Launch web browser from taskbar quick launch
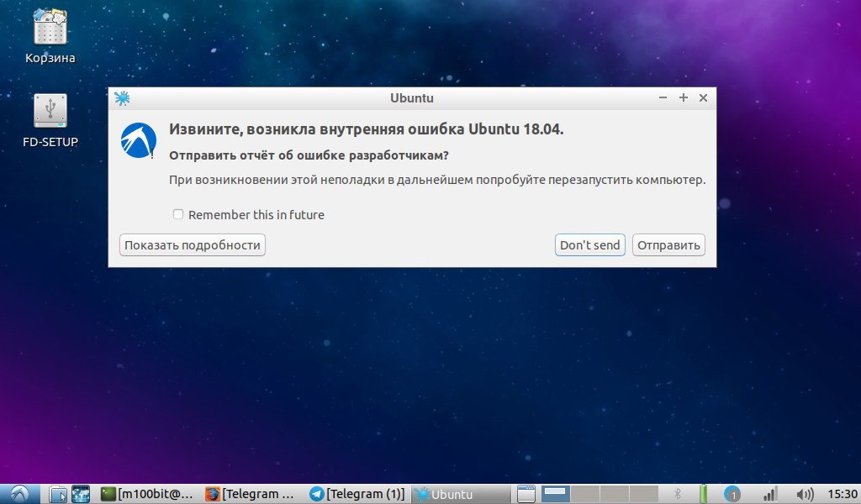Viewport: 861px width, 504px height. [x=81, y=494]
